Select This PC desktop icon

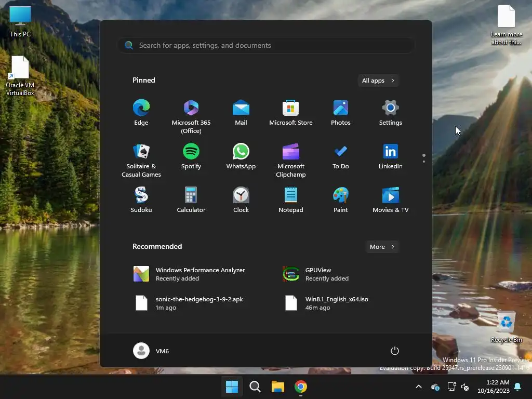(20, 21)
